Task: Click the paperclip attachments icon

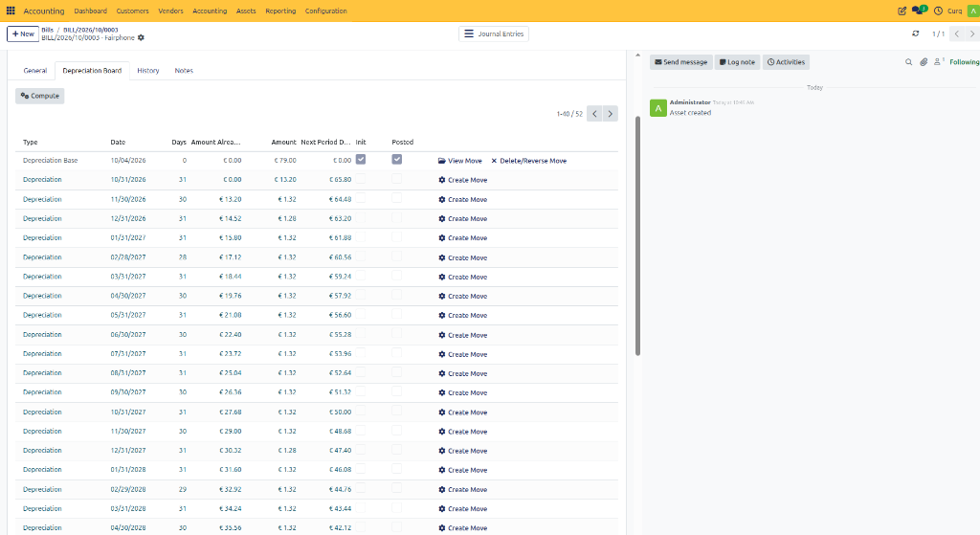Action: point(924,62)
